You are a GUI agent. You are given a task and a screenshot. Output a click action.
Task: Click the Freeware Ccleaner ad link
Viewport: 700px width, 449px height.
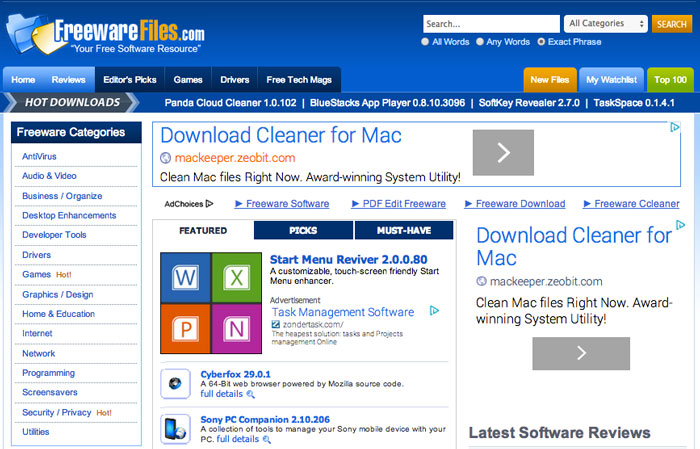click(637, 204)
